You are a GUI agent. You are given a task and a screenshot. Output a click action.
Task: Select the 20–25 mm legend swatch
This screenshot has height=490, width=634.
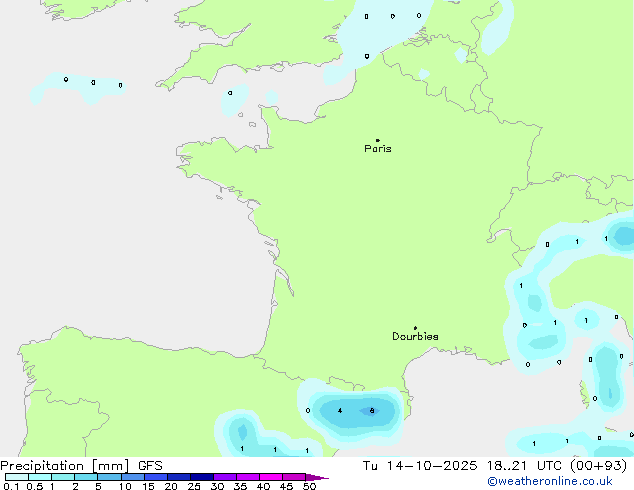tap(179, 477)
